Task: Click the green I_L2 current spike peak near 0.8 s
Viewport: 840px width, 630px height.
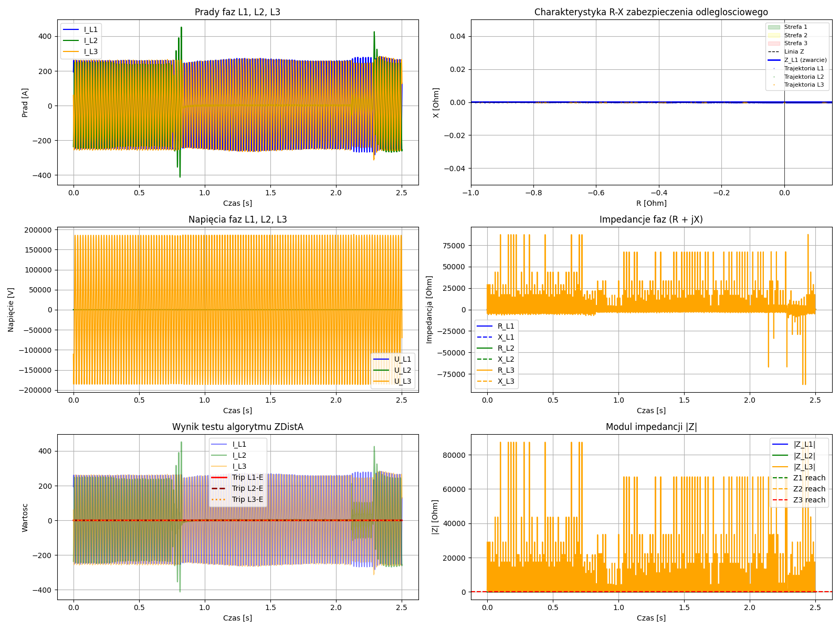Action: (181, 28)
